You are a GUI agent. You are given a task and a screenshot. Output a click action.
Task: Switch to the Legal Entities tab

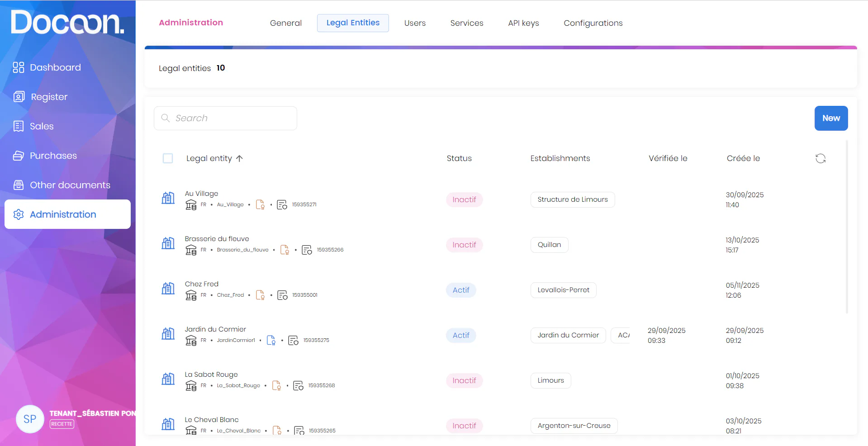point(353,23)
